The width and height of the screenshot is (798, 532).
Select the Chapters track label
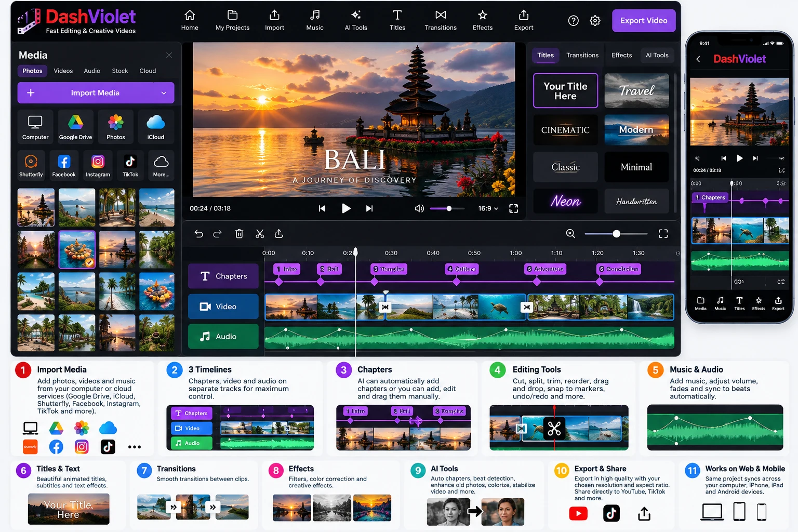223,276
